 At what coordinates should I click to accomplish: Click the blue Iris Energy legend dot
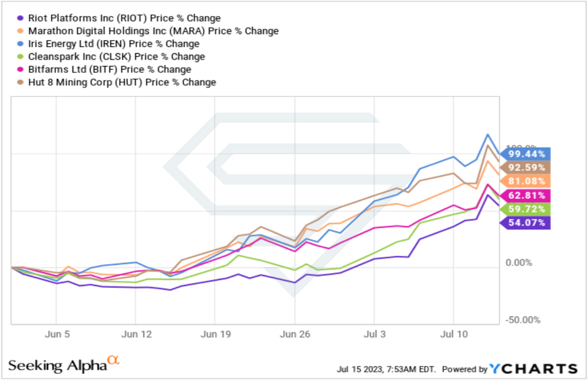[21, 44]
